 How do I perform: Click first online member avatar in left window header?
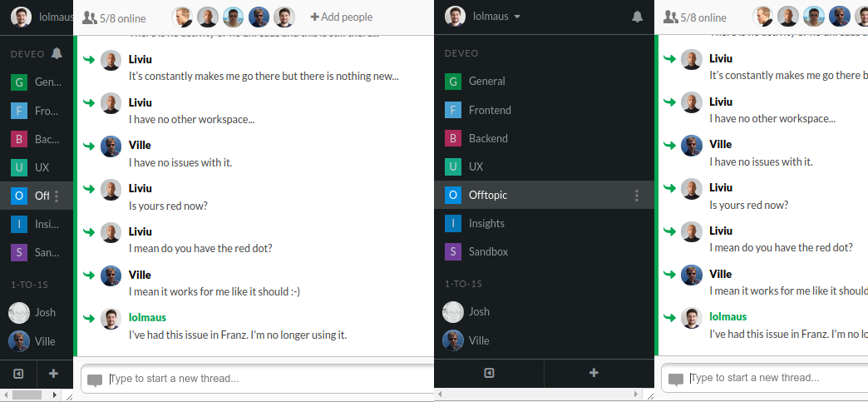coord(182,17)
